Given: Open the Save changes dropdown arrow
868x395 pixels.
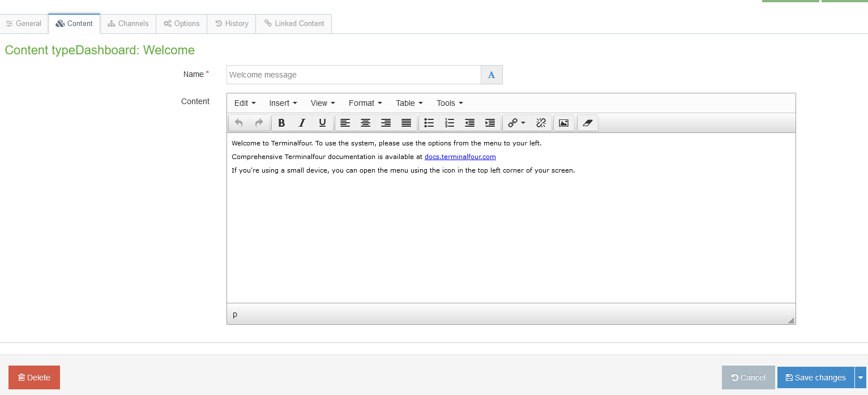Looking at the screenshot, I should (861, 377).
